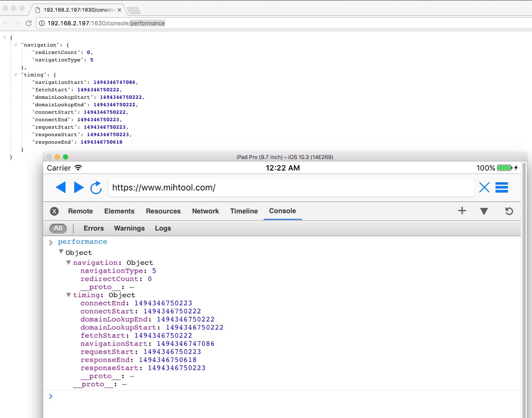Screen dimensions: 532x418
Task: Click the mihtool.com URL field
Action: pyautogui.click(x=290, y=188)
